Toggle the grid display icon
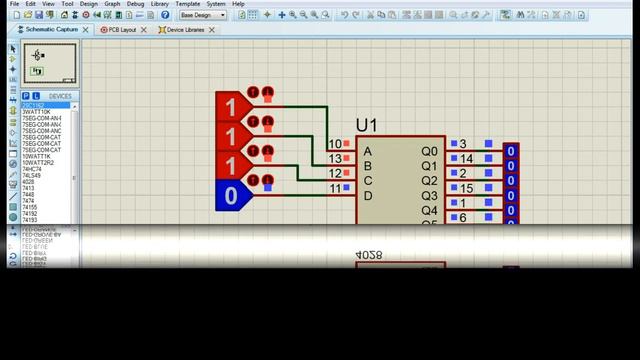The width and height of the screenshot is (640, 360). 253,15
